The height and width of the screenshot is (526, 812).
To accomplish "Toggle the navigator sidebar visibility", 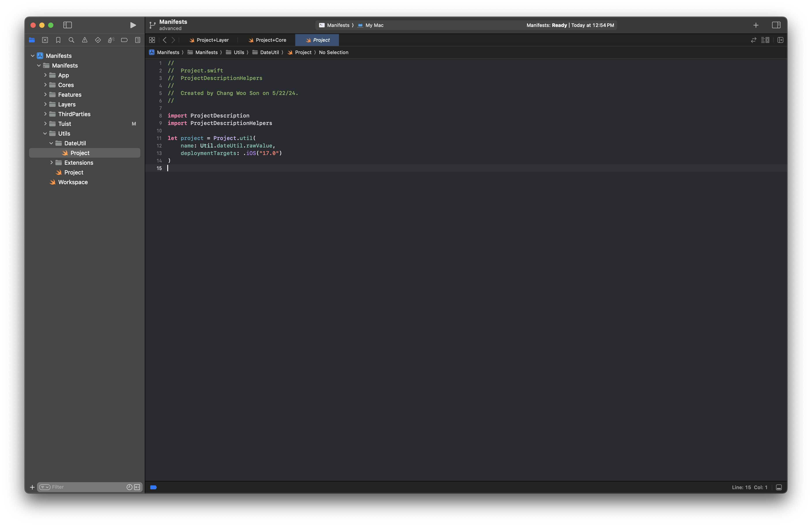I will [x=68, y=25].
